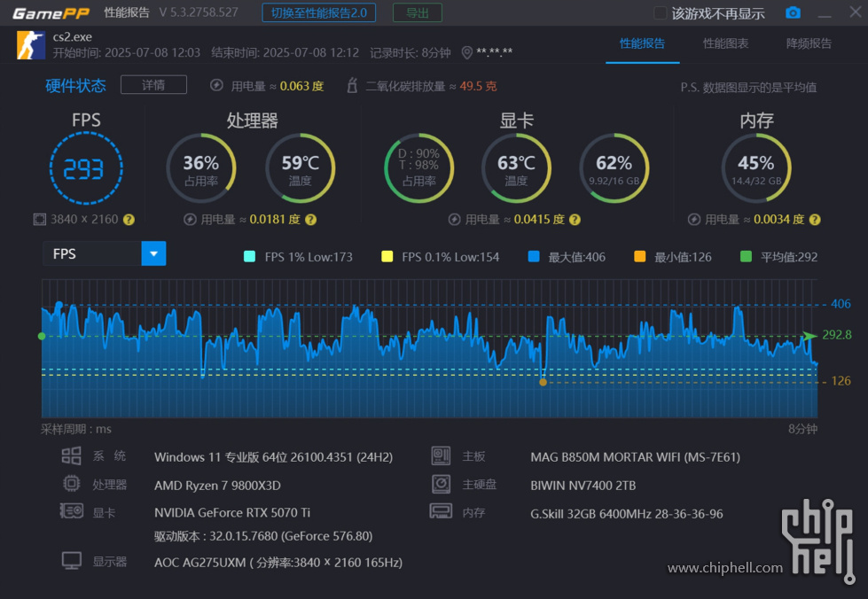Click the V 5.3.2758.527 version text
Viewport: 868px width, 599px height.
pos(199,12)
